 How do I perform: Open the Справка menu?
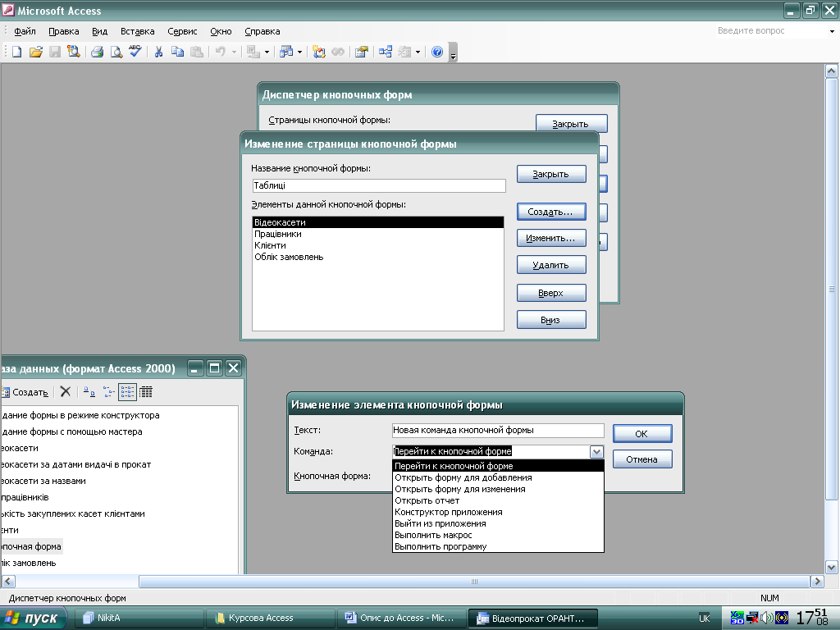coord(262,31)
